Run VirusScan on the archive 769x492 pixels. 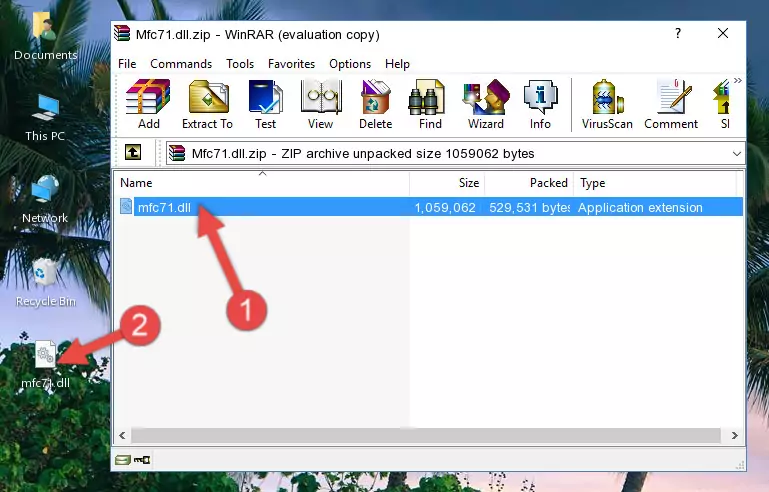point(607,104)
